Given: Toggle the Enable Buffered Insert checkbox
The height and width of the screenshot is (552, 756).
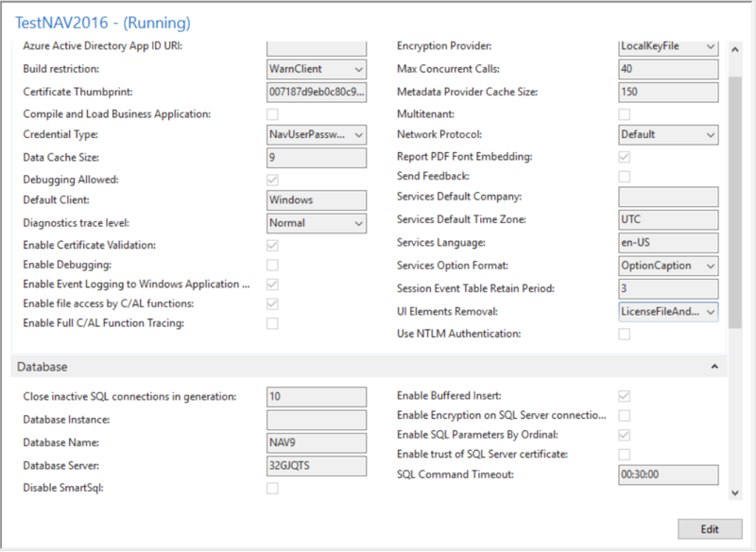Looking at the screenshot, I should point(625,396).
